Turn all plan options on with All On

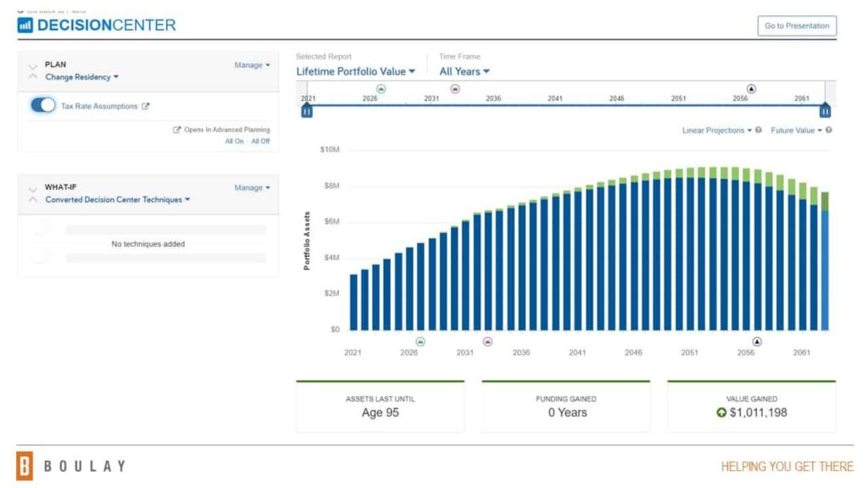pos(234,141)
